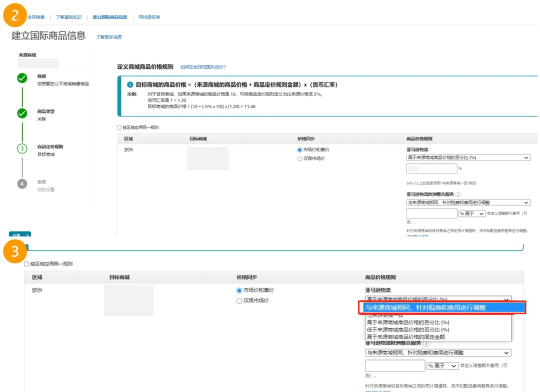The width and height of the screenshot is (540, 392).
Task: Click the gray step 4 circle 查看
Action: pos(22,184)
